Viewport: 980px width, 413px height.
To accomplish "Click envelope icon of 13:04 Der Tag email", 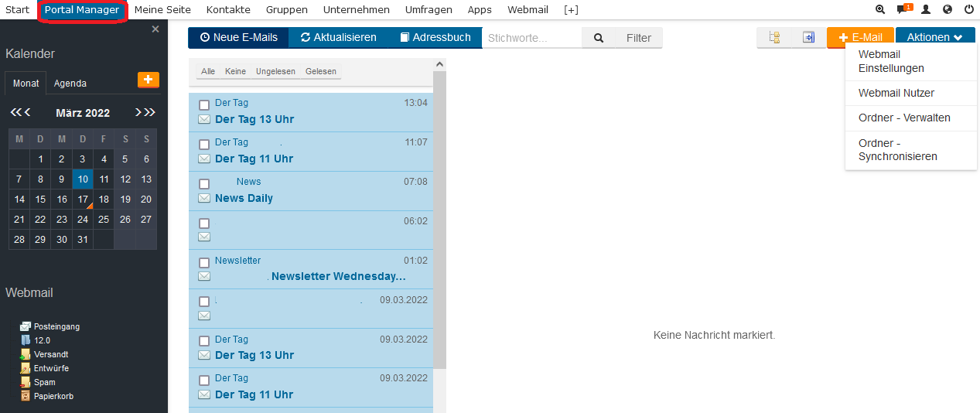I will [204, 119].
